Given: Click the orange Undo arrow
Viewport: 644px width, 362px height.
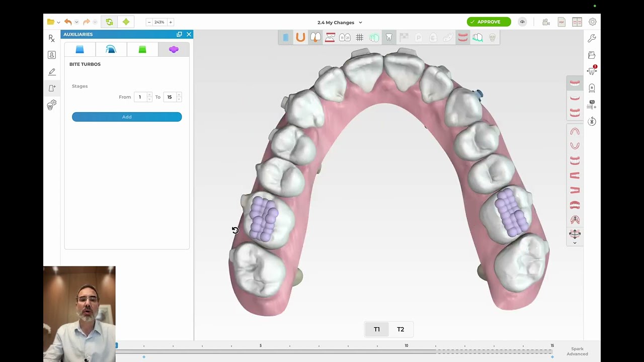Looking at the screenshot, I should tap(68, 22).
